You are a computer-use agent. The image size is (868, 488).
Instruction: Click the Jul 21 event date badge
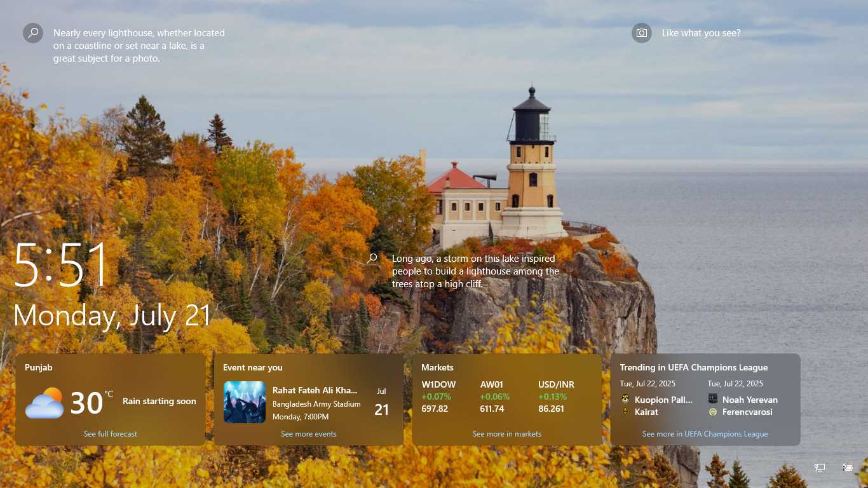click(x=381, y=402)
